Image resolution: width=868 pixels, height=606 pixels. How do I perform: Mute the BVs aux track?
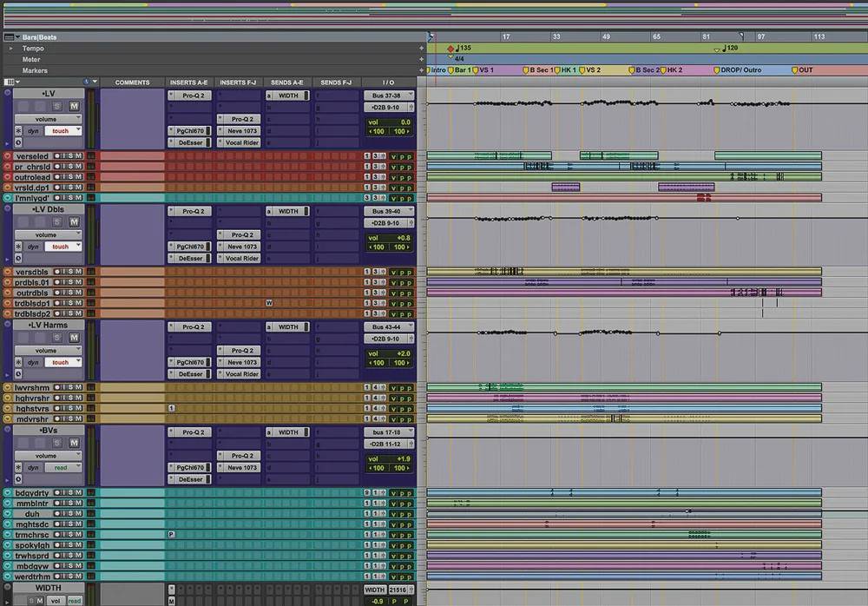pos(74,442)
